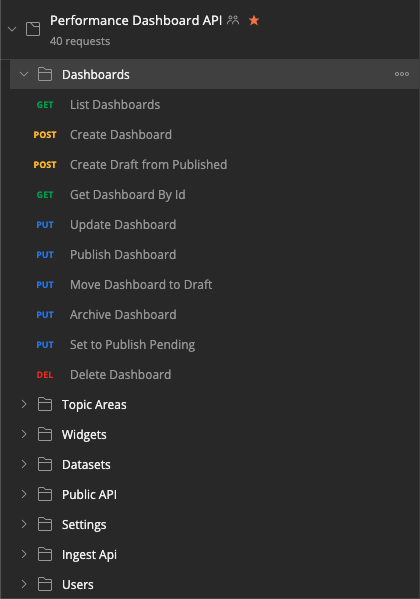The image size is (420, 599).
Task: Click the Users folder icon
Action: coord(45,584)
